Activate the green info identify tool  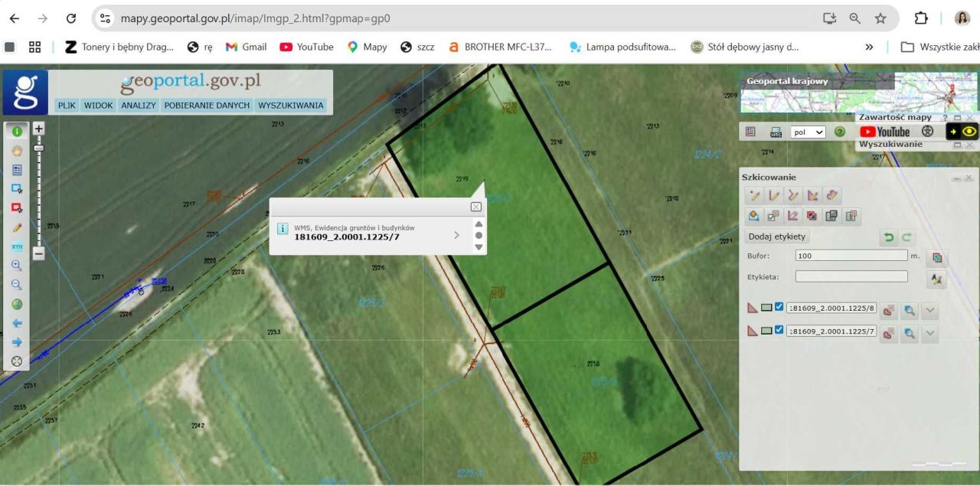click(x=17, y=132)
